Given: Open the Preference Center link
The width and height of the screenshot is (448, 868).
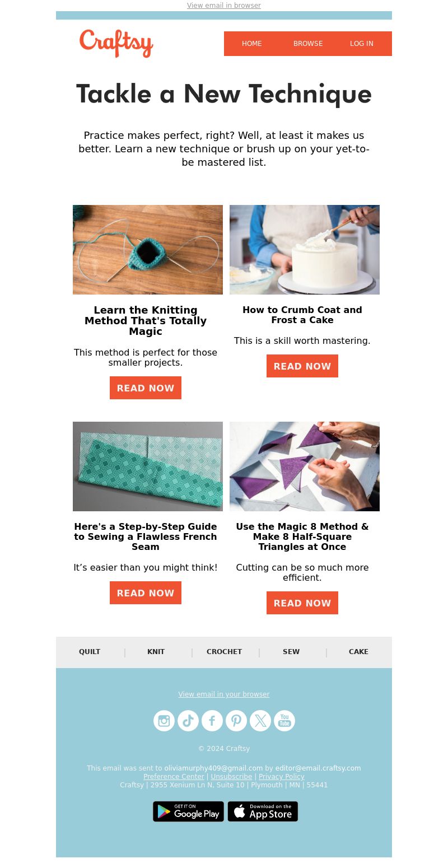Looking at the screenshot, I should coord(174,777).
